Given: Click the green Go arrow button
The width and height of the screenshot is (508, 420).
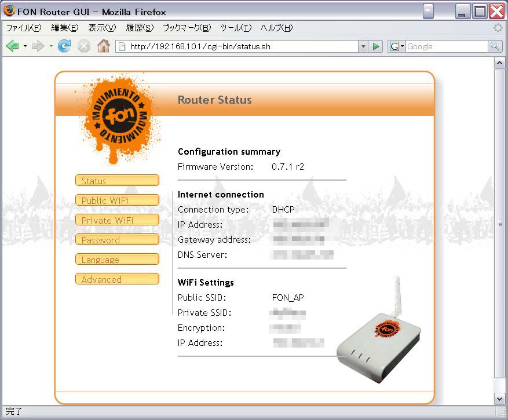Looking at the screenshot, I should point(377,46).
